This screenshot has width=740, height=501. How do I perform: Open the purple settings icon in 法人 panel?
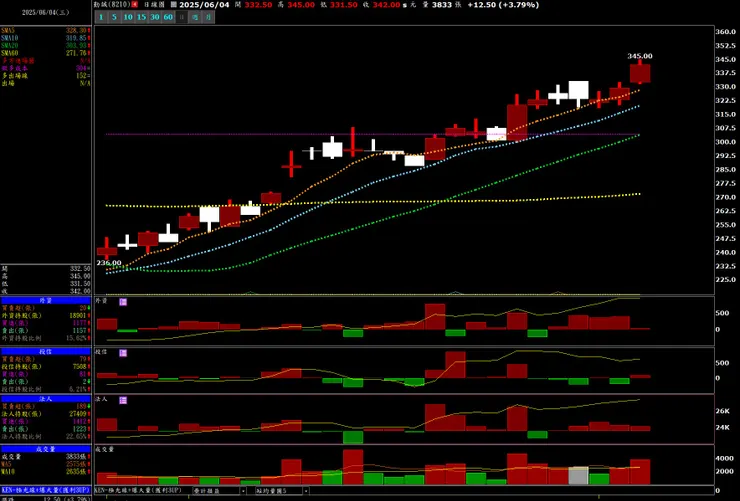[123, 400]
